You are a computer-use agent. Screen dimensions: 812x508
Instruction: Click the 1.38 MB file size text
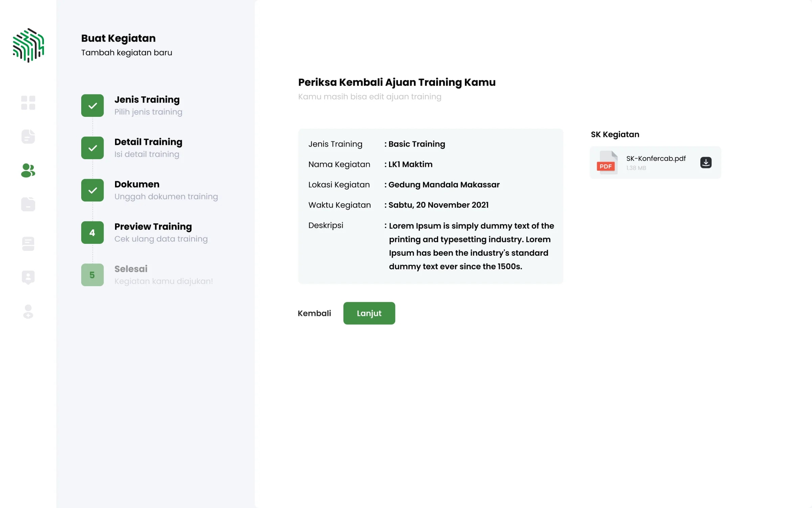636,168
